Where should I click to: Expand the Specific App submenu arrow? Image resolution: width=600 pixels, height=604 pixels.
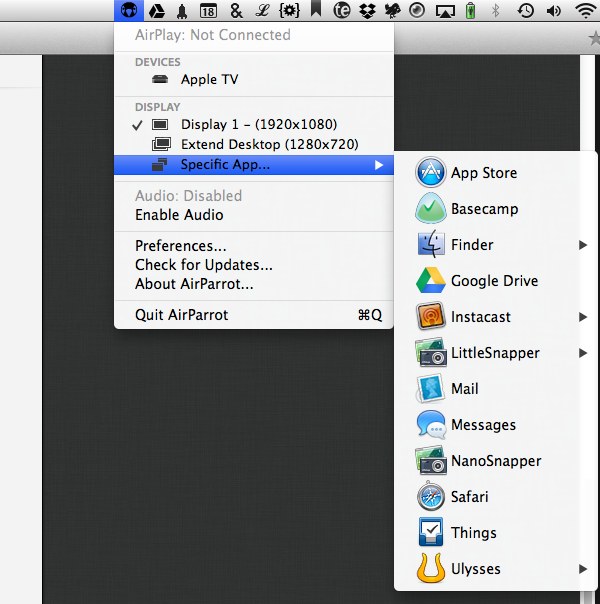click(379, 165)
